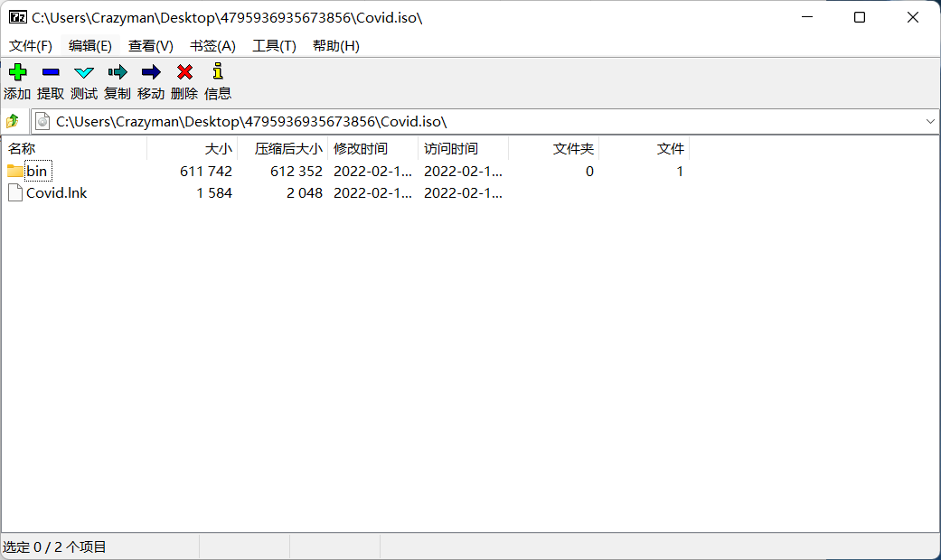941x560 pixels.
Task: Open the 查看(V) menu
Action: pyautogui.click(x=151, y=46)
